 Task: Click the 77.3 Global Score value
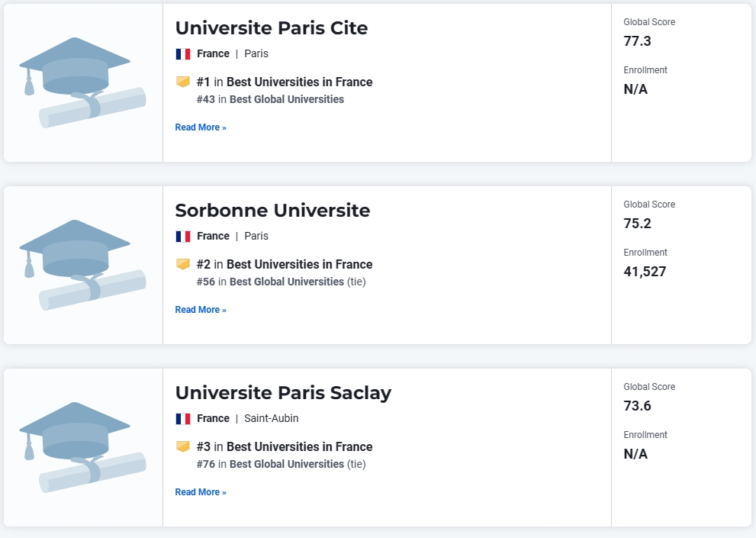coord(638,41)
